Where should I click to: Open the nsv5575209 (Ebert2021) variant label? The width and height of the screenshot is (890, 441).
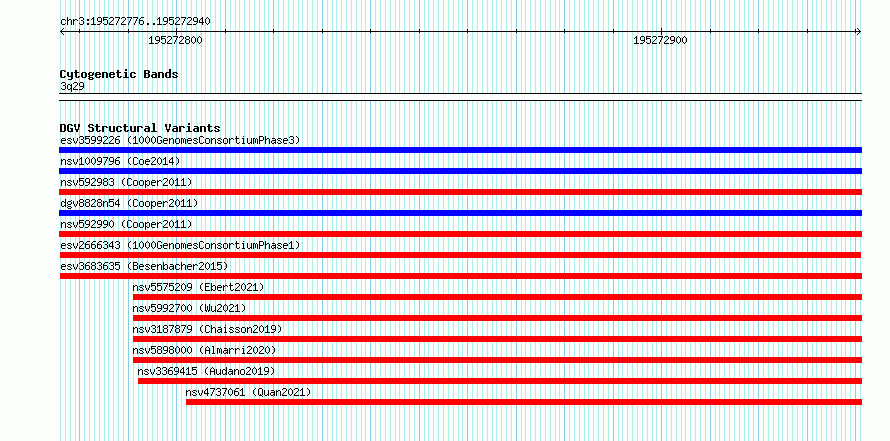[198, 287]
